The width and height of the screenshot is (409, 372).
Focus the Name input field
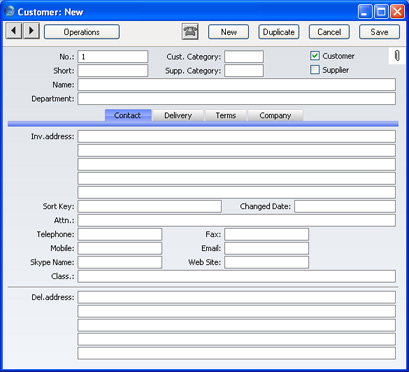(x=237, y=85)
